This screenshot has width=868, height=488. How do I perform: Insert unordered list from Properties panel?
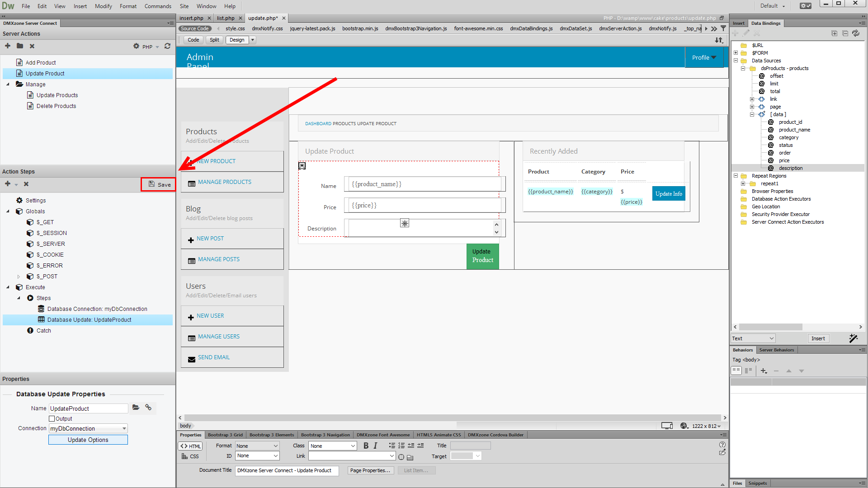pyautogui.click(x=392, y=446)
